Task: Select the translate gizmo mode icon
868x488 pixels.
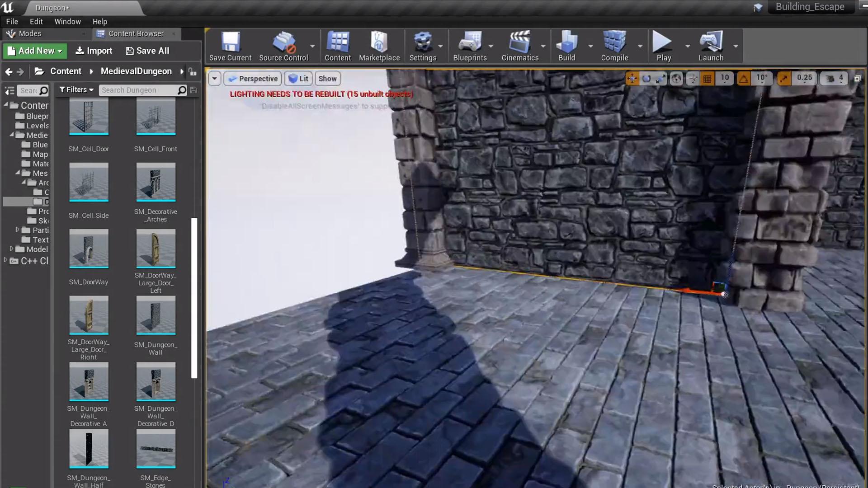Action: [632, 79]
